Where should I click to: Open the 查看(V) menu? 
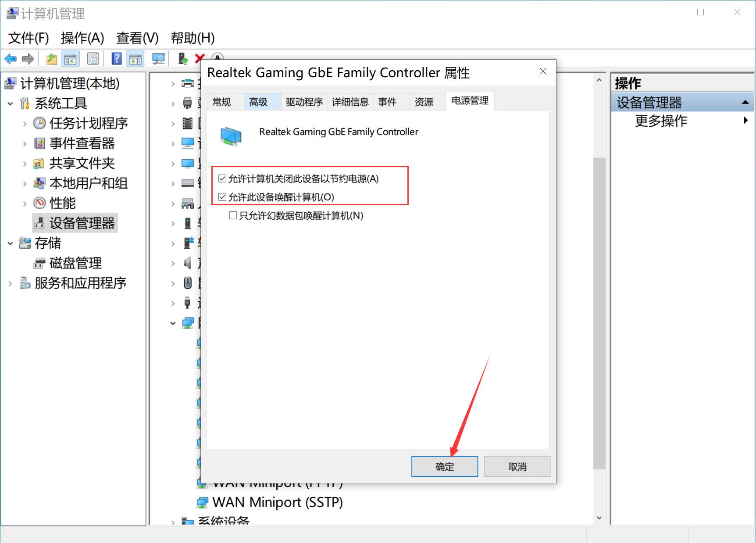[137, 38]
